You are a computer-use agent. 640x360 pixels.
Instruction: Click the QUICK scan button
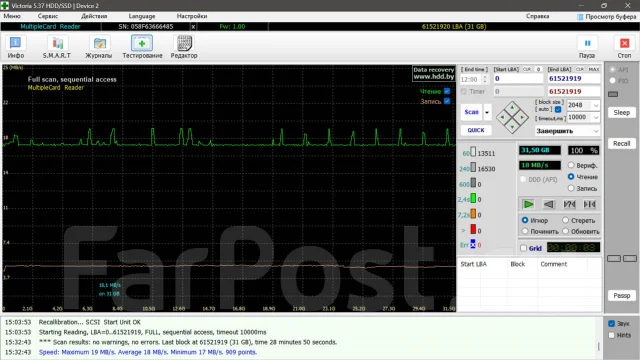[476, 130]
